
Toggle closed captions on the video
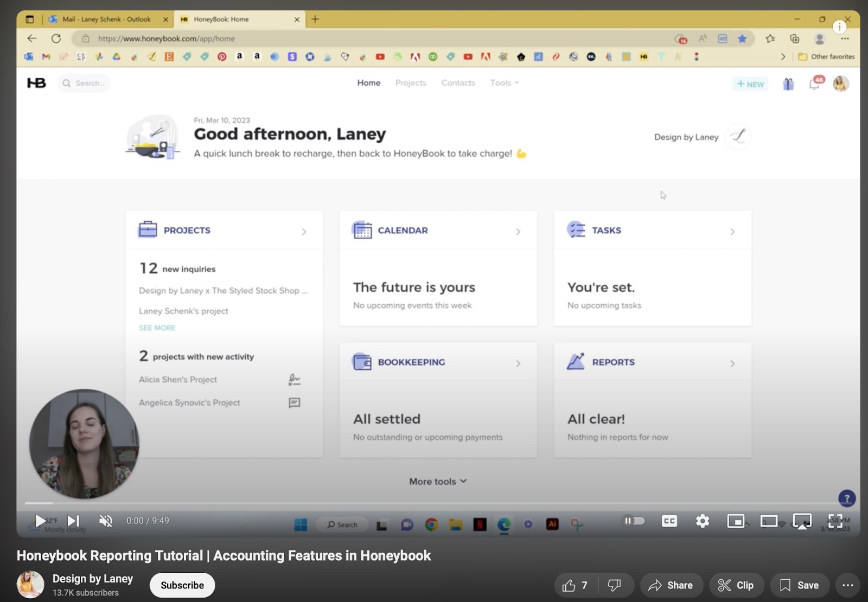click(x=669, y=521)
